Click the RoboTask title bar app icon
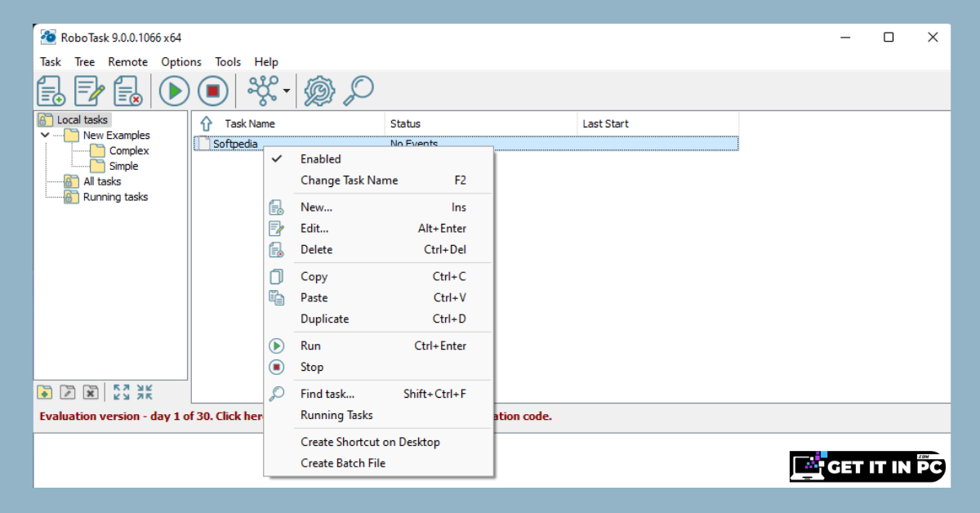The image size is (980, 513). [x=48, y=37]
